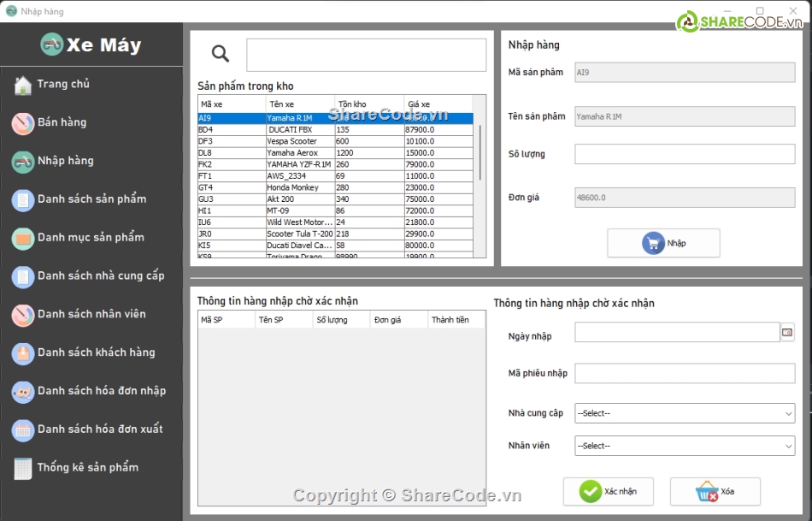Open the calendar picker beside Ngày nhập
Viewport: 812px width, 521px height.
point(787,332)
